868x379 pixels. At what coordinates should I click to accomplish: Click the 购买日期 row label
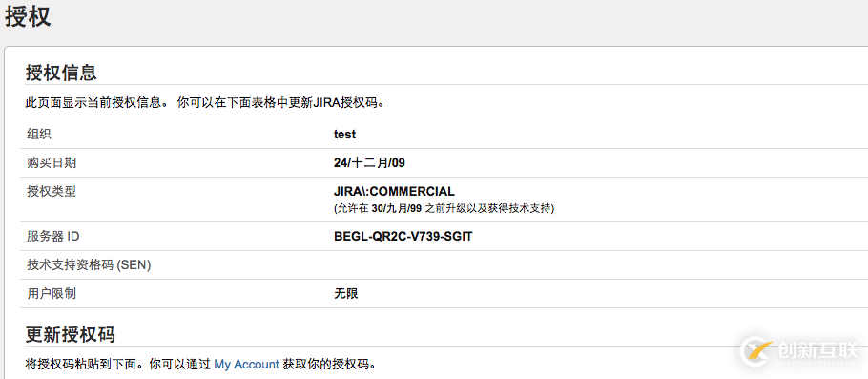pyautogui.click(x=52, y=163)
